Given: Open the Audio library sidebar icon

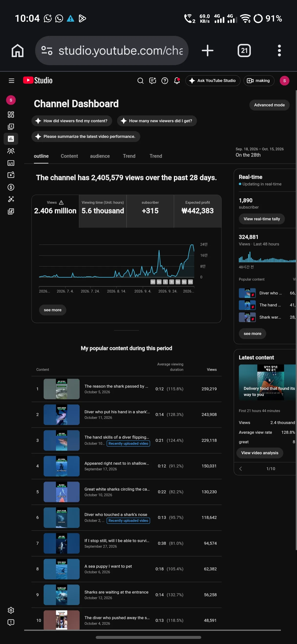Looking at the screenshot, I should [x=11, y=211].
